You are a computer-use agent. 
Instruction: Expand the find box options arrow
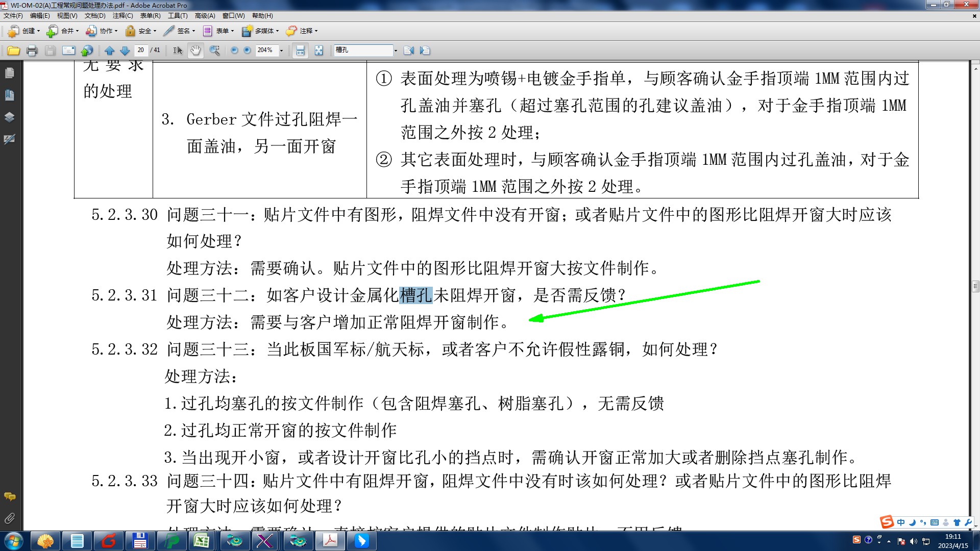(x=396, y=51)
